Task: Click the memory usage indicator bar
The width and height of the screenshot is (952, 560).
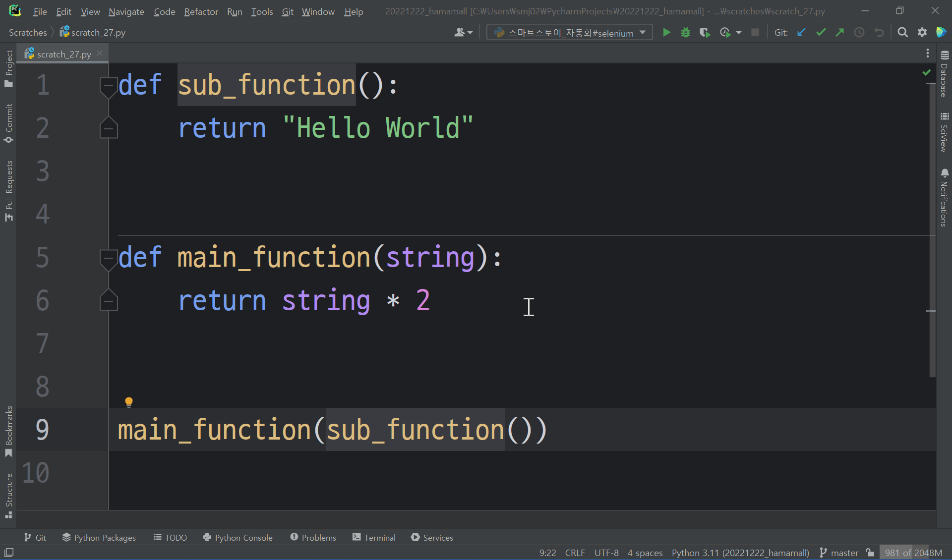Action: (913, 553)
